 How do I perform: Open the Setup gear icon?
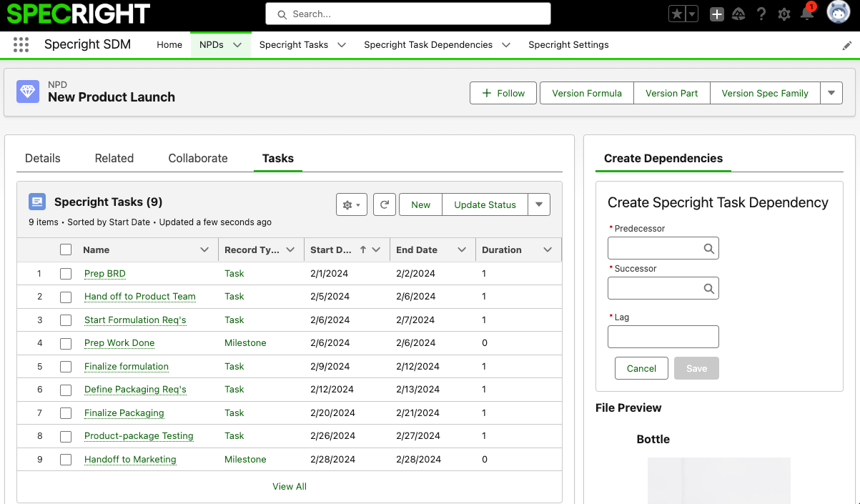point(784,14)
